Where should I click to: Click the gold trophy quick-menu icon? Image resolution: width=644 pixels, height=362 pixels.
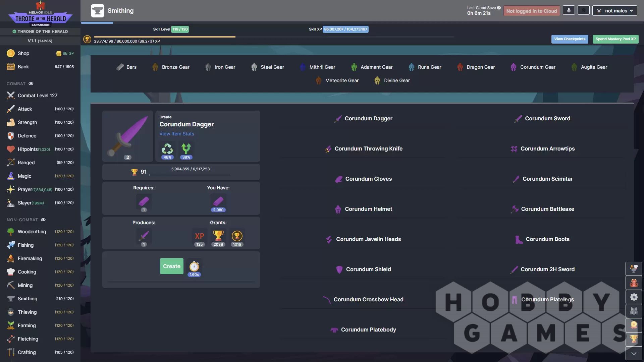tap(634, 339)
